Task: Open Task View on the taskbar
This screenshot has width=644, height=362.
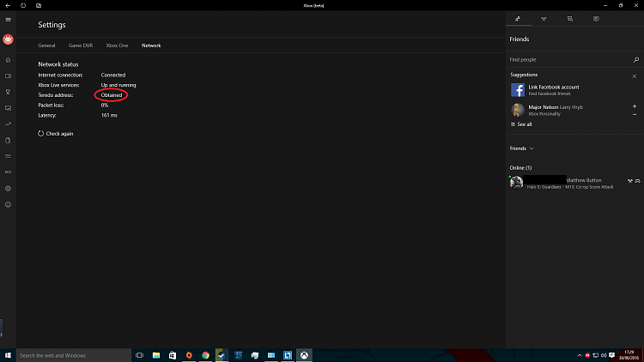Action: tap(140, 355)
